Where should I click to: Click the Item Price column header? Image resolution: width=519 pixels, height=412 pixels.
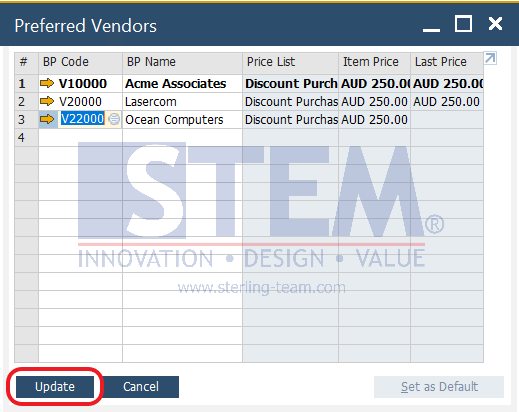[374, 62]
